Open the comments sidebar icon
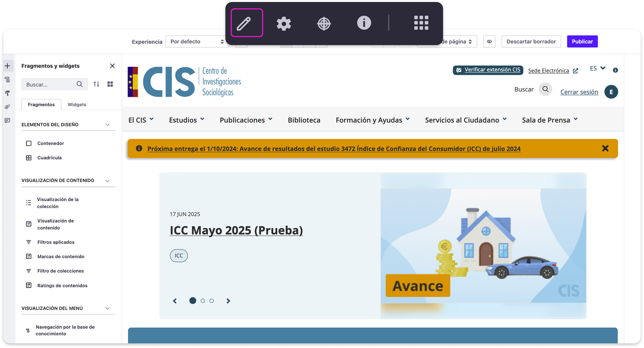The height and width of the screenshot is (348, 644). [x=8, y=121]
